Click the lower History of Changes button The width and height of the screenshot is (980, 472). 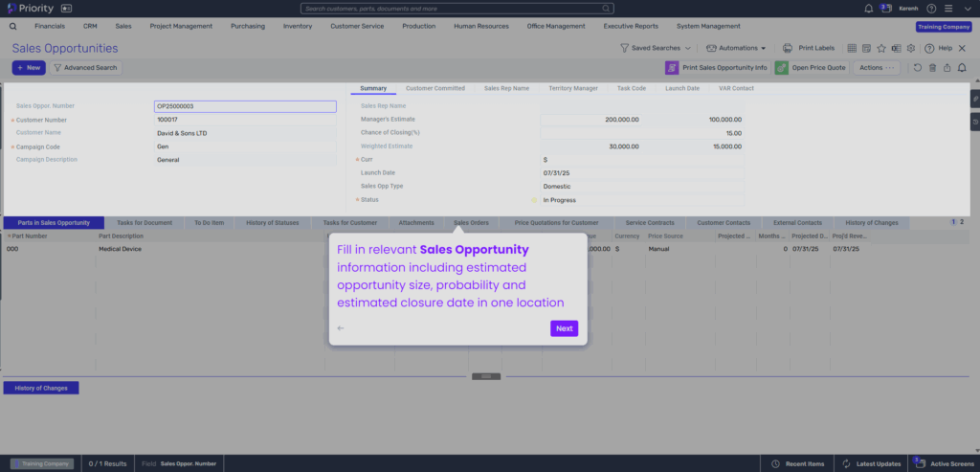(41, 389)
